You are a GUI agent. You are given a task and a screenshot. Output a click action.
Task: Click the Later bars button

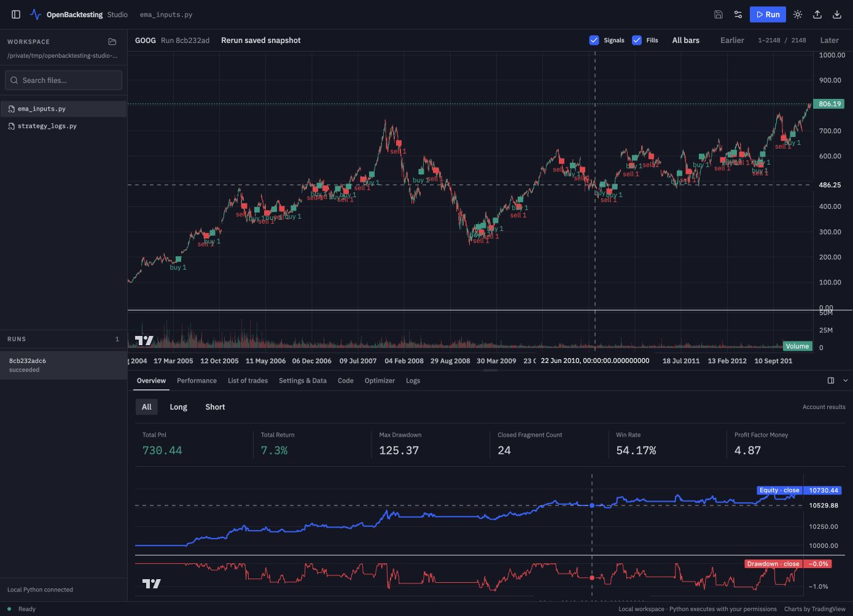(829, 40)
